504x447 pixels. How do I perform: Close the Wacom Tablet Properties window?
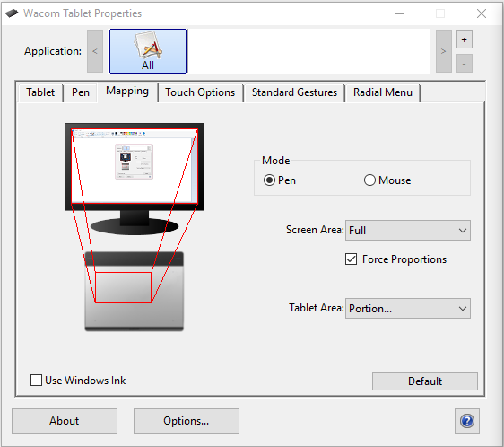pos(482,13)
